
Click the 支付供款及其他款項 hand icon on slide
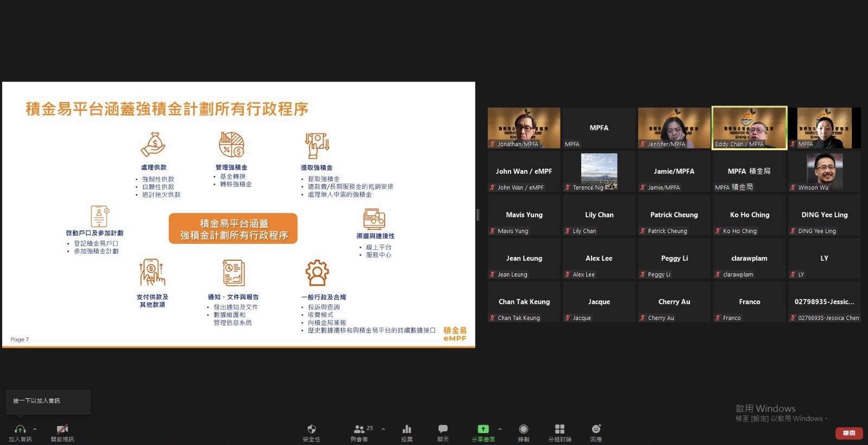point(152,273)
